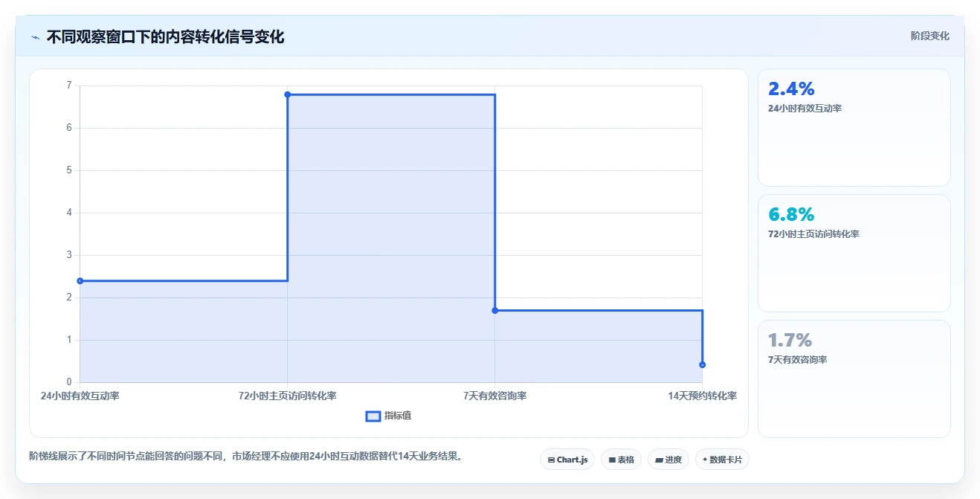Click the 14天预约转化率 data point on chart
Viewport: 980px width, 499px height.
[x=703, y=364]
